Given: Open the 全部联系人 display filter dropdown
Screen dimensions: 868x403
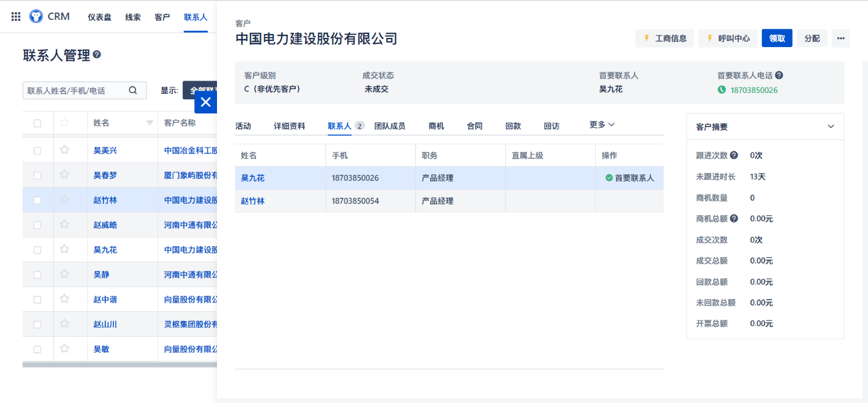Looking at the screenshot, I should click(x=200, y=90).
